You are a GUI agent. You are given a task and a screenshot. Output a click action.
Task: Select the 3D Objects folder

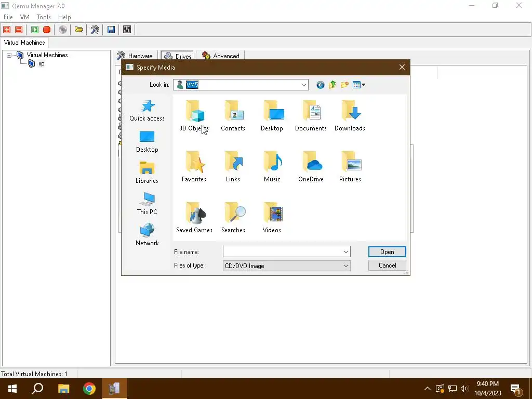point(194,116)
